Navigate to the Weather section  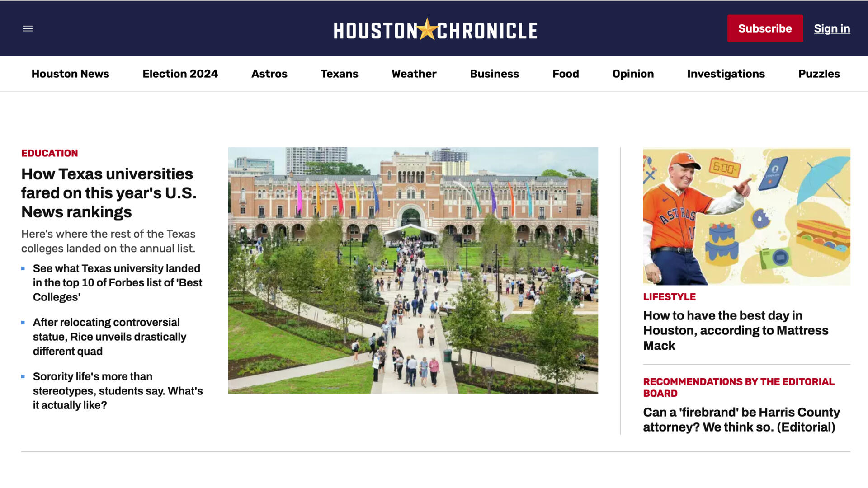pos(414,74)
